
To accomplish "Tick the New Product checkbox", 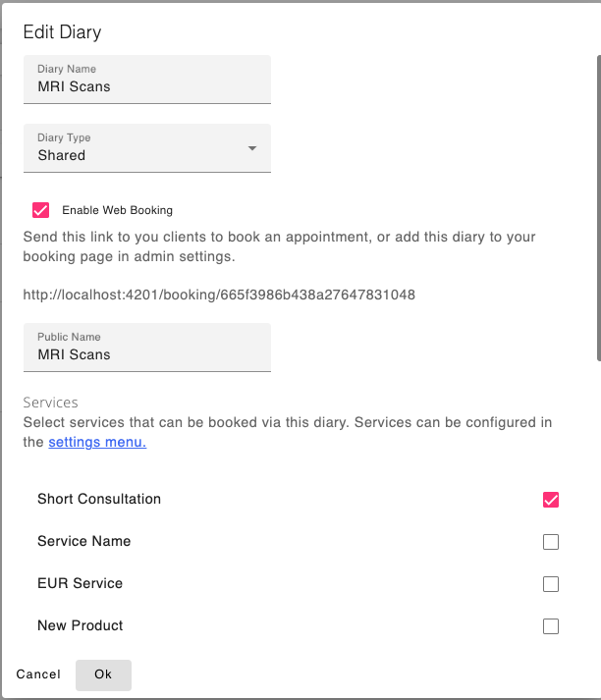I will click(x=551, y=626).
